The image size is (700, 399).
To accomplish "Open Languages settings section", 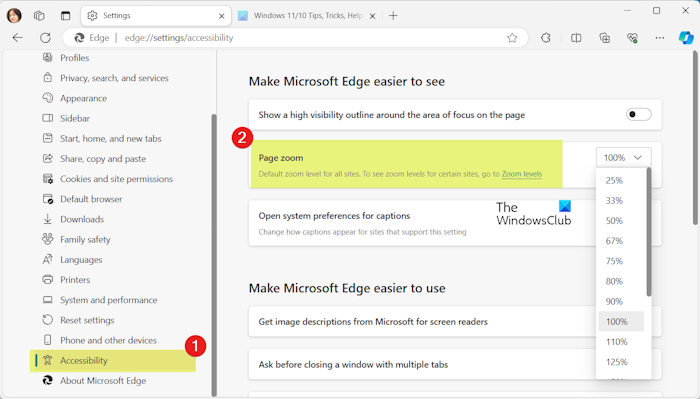I will (x=81, y=260).
